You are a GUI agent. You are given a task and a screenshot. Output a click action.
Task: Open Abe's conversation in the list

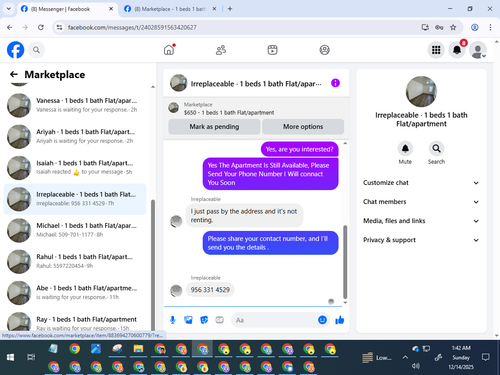pyautogui.click(x=75, y=293)
